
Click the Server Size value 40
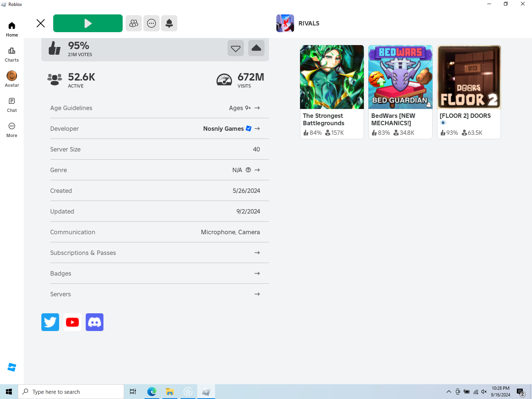pos(256,149)
